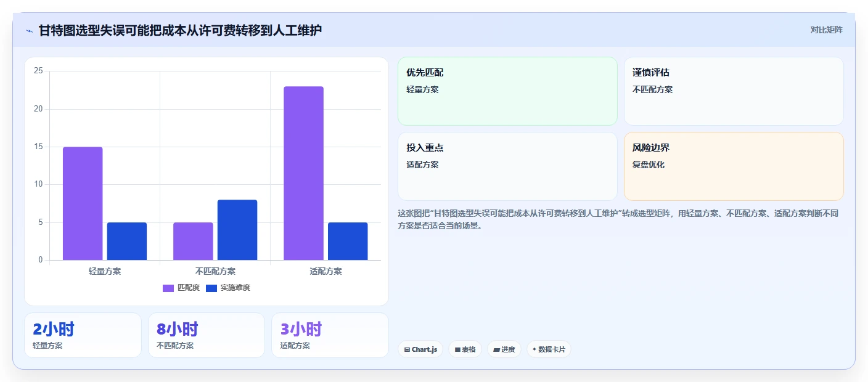The width and height of the screenshot is (868, 382).
Task: Click the 表格 tag chip
Action: [x=465, y=349]
